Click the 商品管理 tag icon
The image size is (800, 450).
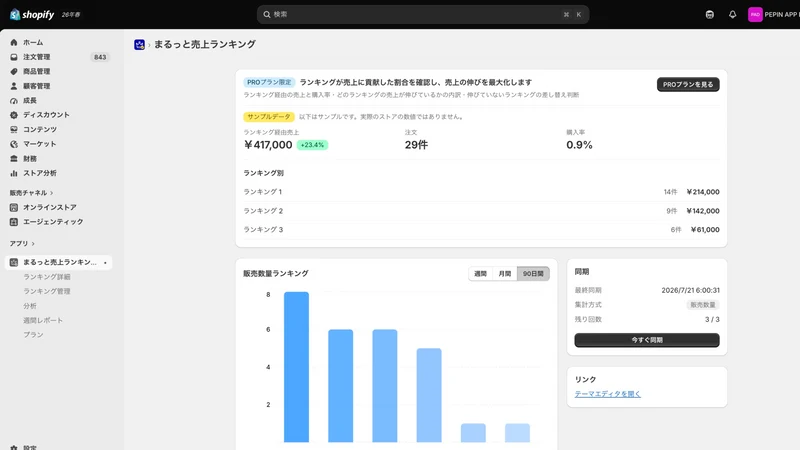point(14,71)
